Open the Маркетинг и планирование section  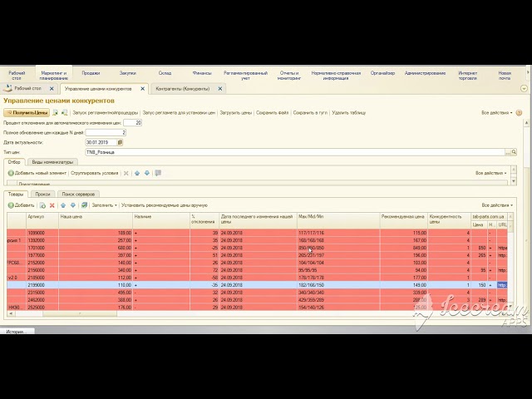[x=53, y=76]
